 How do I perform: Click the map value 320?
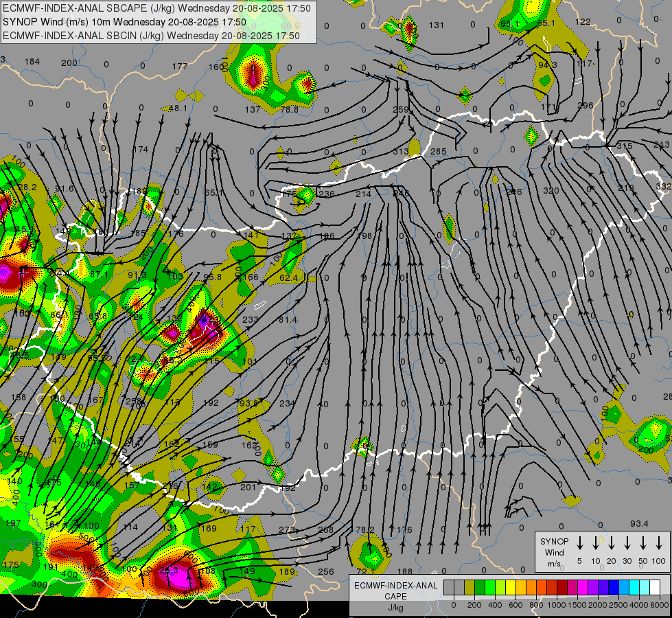click(551, 190)
